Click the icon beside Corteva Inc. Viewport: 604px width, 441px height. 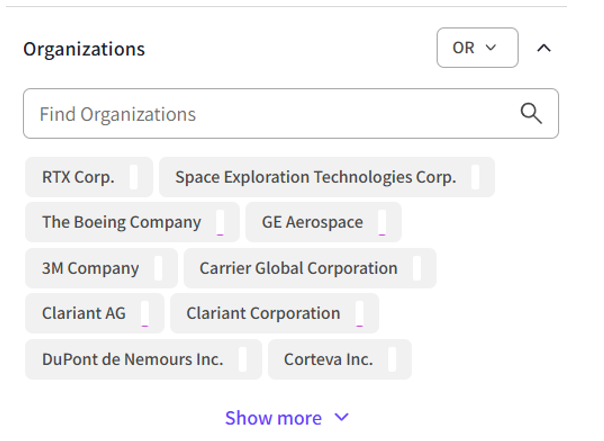click(392, 359)
